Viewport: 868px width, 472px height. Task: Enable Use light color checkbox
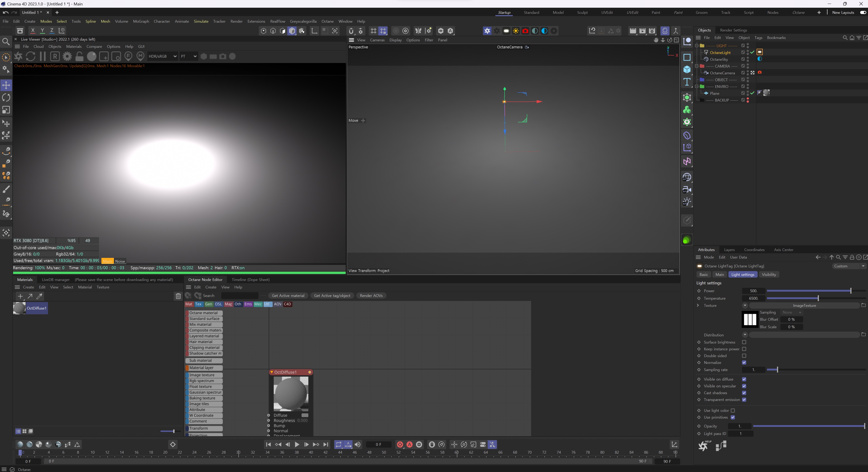(x=733, y=411)
